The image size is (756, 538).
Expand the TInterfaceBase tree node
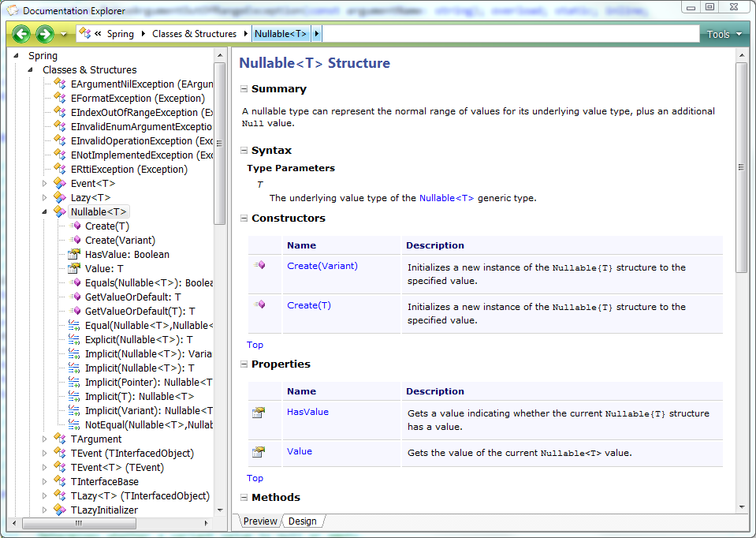(x=44, y=481)
